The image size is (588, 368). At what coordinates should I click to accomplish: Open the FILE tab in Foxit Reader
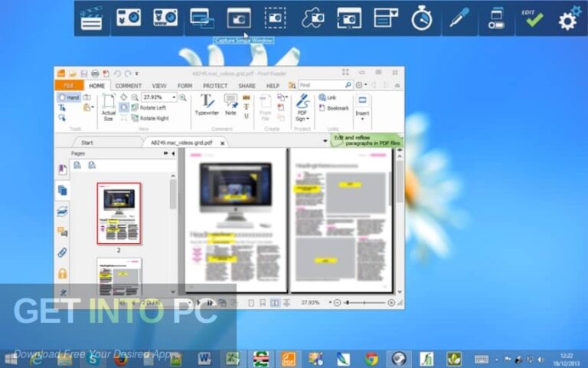69,85
